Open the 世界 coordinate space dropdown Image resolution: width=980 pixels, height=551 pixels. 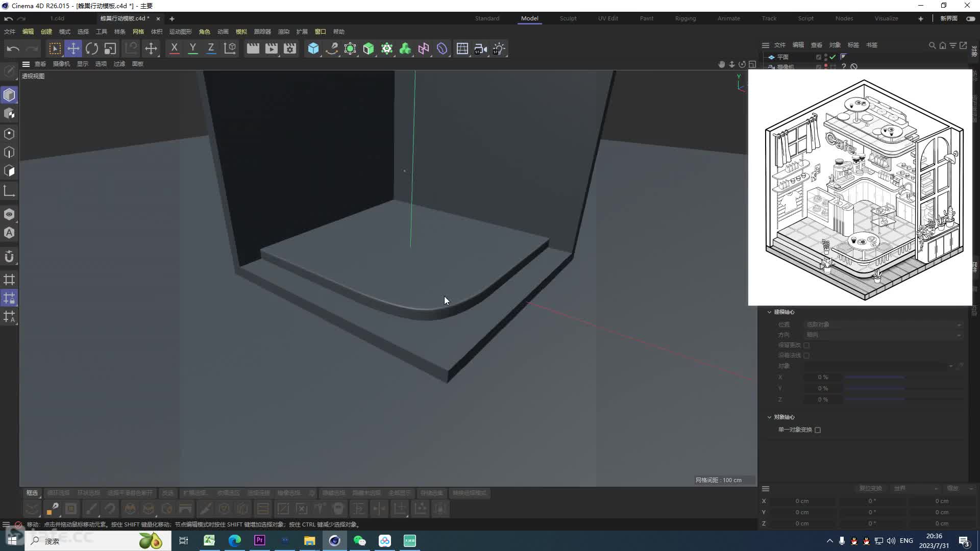pos(916,488)
